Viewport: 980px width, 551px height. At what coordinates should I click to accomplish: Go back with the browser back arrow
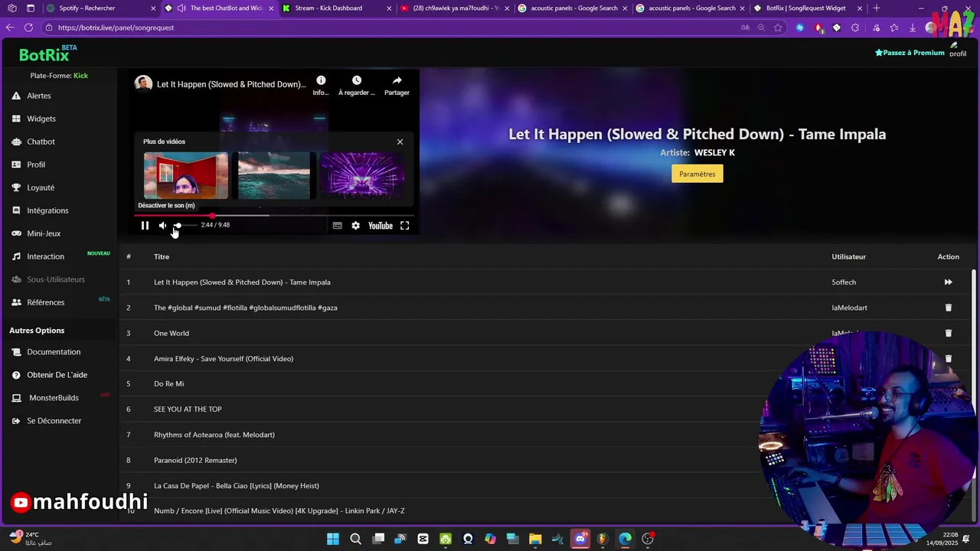pyautogui.click(x=10, y=28)
